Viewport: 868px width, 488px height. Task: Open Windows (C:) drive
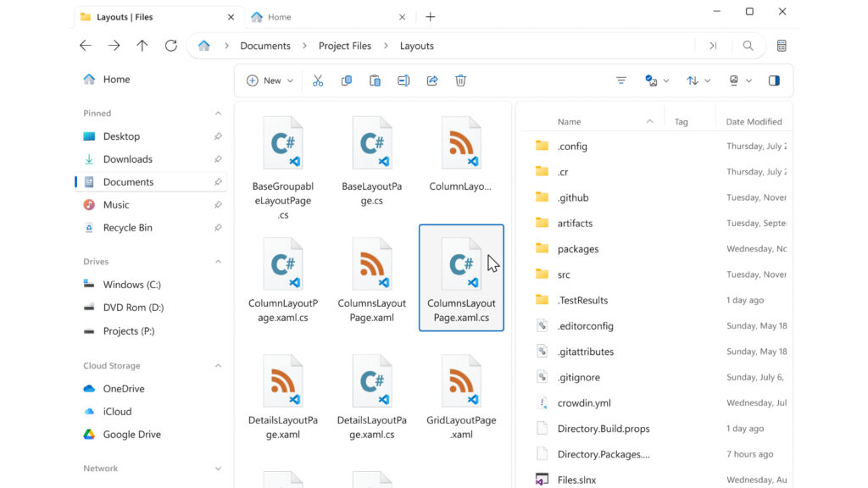pos(151,285)
